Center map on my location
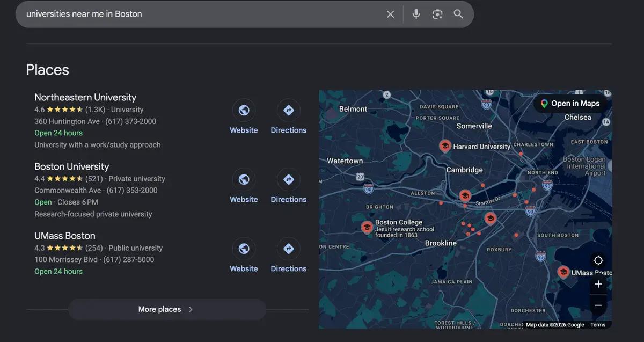The image size is (644, 342). click(x=598, y=260)
